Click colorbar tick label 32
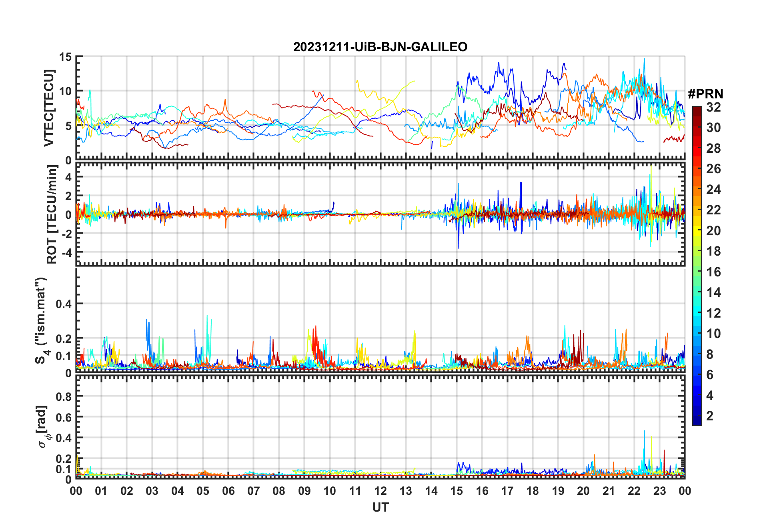Image resolution: width=761 pixels, height=532 pixels. (x=713, y=107)
